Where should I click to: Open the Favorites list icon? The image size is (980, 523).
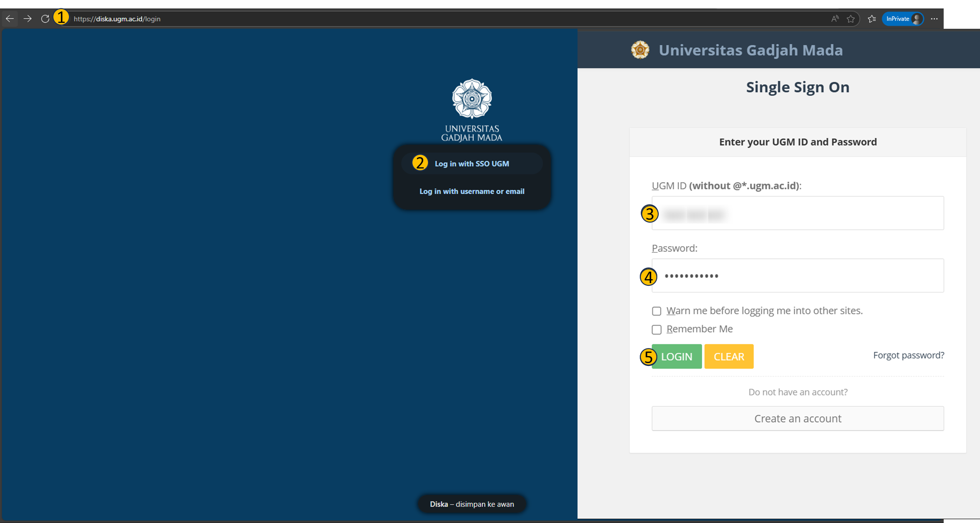click(871, 19)
